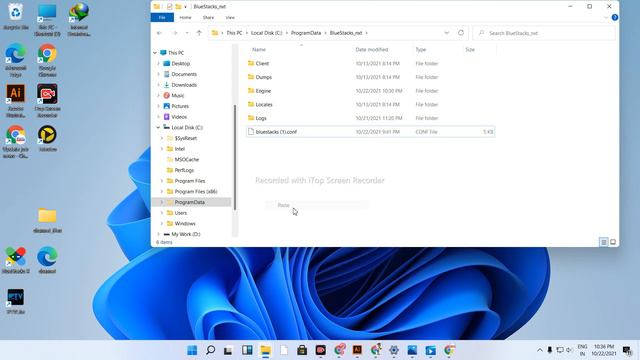Expand Desktop node in navigation pane
The width and height of the screenshot is (640, 360).
point(158,64)
